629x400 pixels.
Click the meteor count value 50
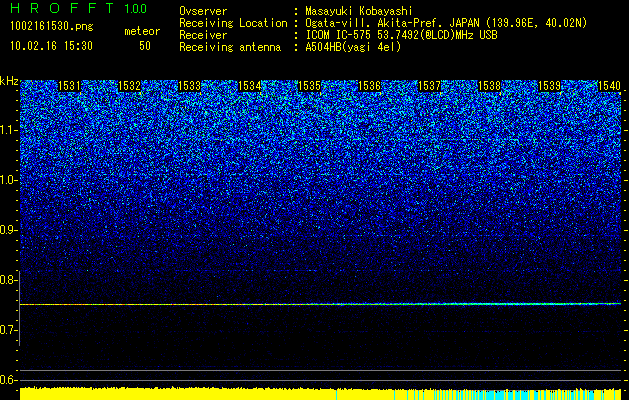(x=145, y=46)
